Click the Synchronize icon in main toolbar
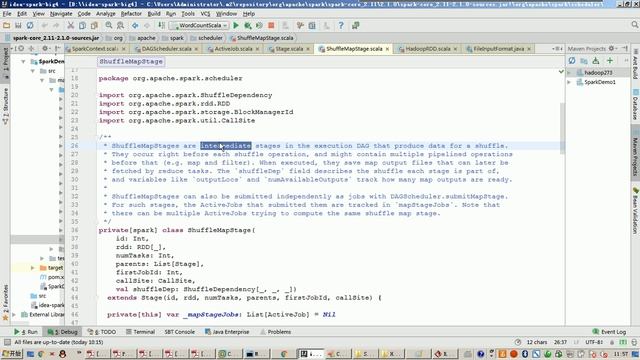Image resolution: width=640 pixels, height=360 pixels. 30,25
